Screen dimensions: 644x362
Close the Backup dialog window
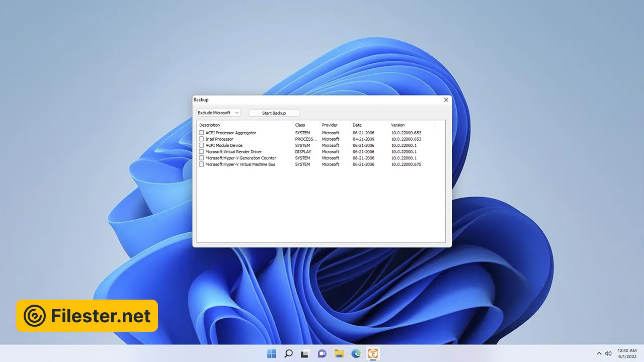pyautogui.click(x=446, y=100)
